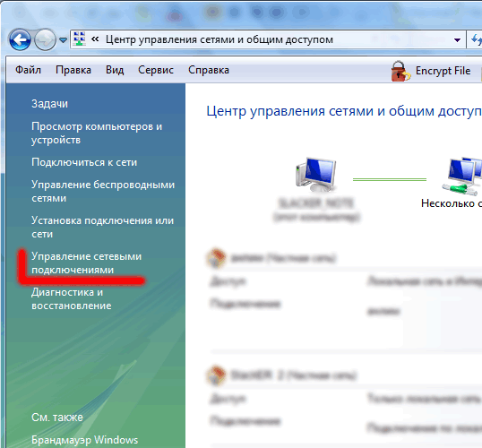Click the greyed Forward arrow button
The width and height of the screenshot is (482, 448).
(x=45, y=39)
